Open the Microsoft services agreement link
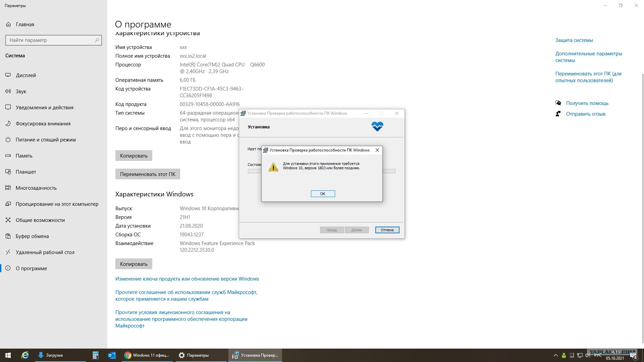Screen dimensions: 644x362 (186, 296)
